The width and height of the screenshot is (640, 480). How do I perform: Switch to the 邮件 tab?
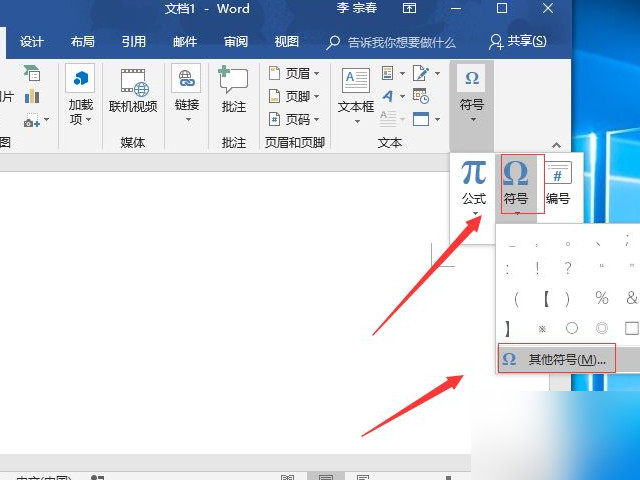coord(184,42)
